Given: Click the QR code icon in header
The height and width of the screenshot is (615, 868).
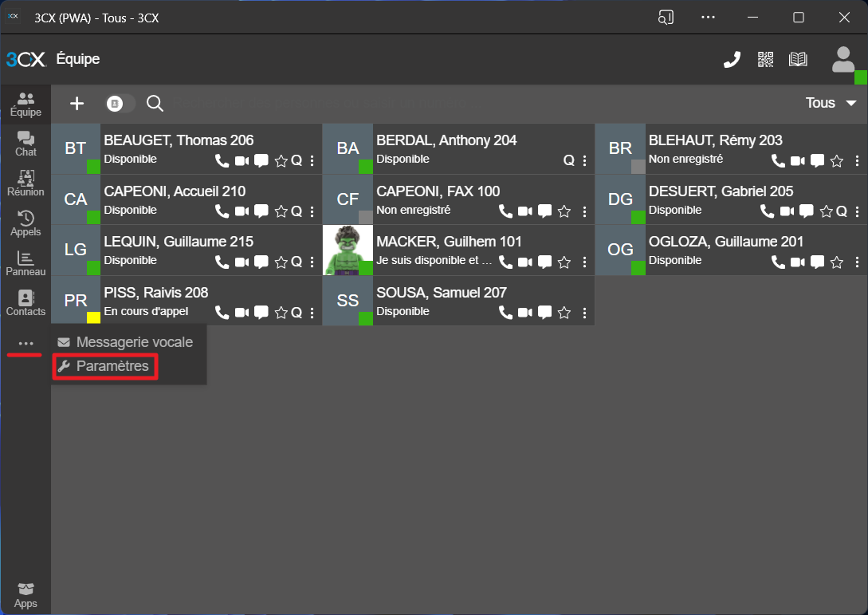Looking at the screenshot, I should click(766, 59).
